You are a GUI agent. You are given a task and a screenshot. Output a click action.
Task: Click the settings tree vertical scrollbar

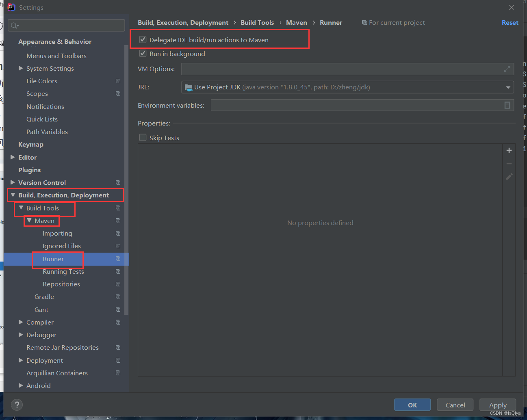tap(126, 180)
